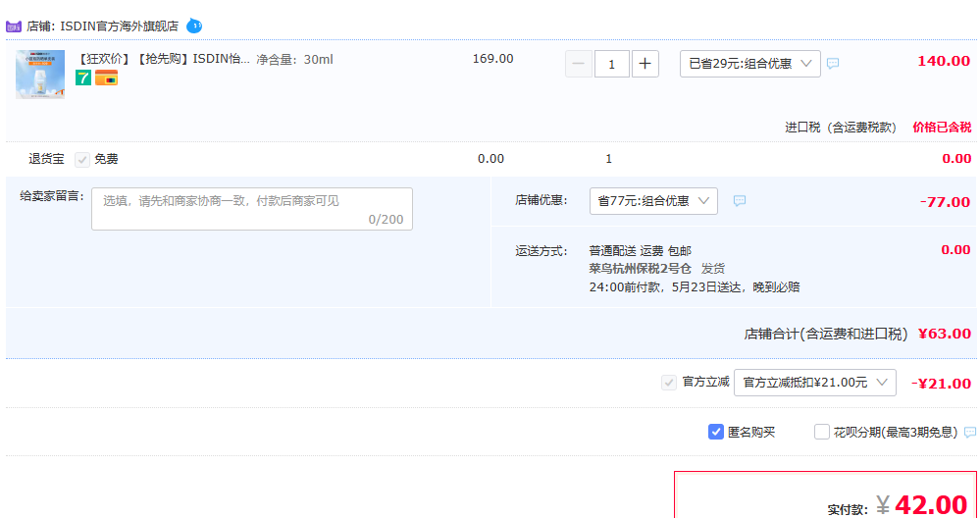The width and height of the screenshot is (980, 518).
Task: Click the comment bubble beside 花呗分期
Action: point(970,432)
